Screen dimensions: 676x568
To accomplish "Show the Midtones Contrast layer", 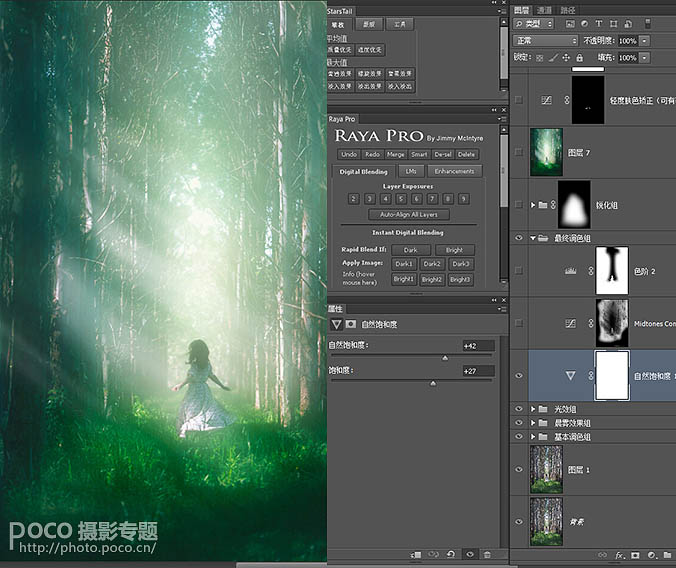I will pos(519,323).
